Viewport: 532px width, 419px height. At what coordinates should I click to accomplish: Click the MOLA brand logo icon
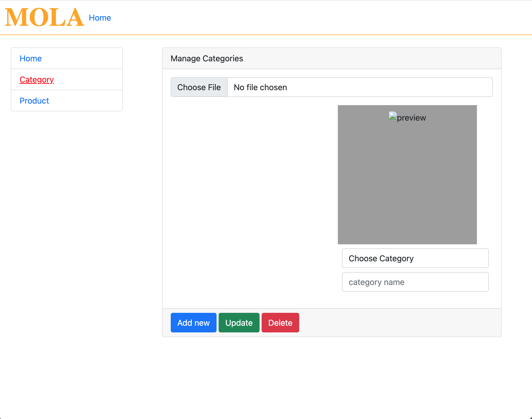point(44,17)
